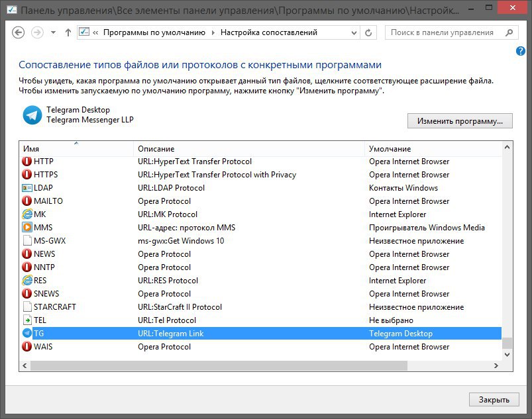Refresh the control panel page

368,32
